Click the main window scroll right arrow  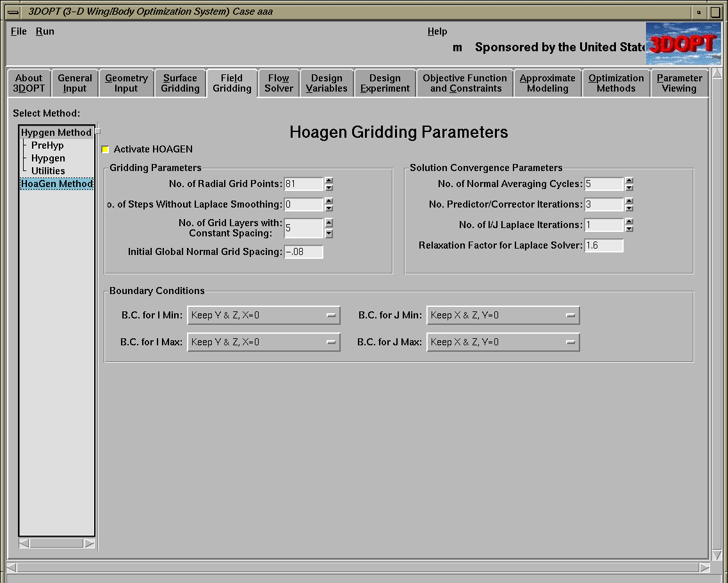[704, 567]
